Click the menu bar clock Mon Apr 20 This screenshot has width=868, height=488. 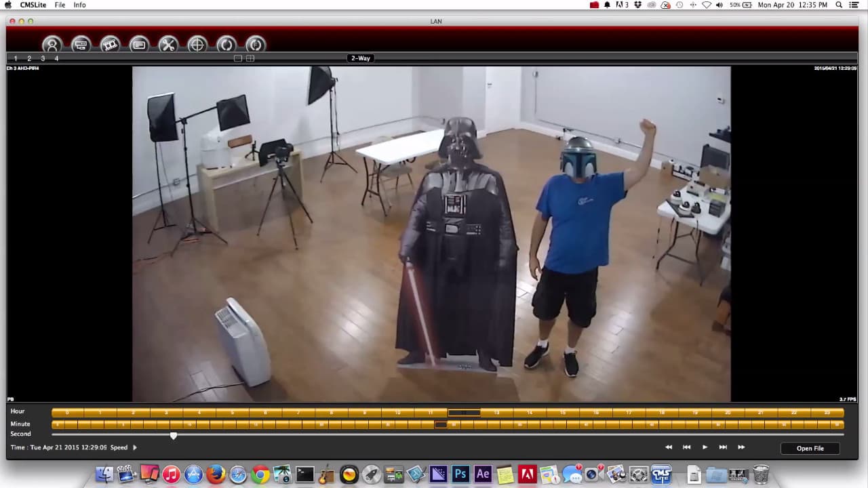793,5
